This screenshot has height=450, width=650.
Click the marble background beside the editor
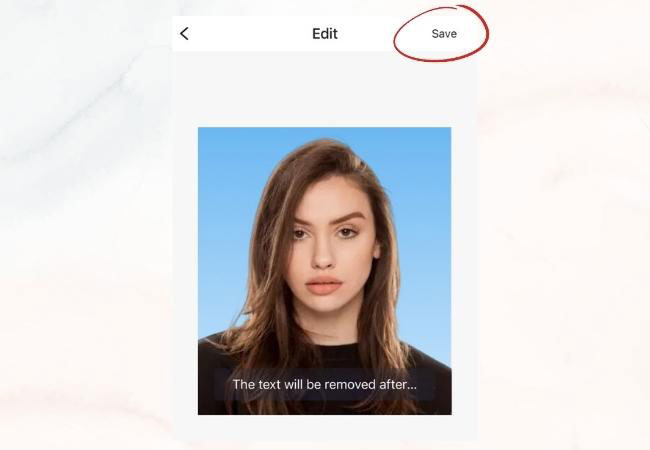[x=83, y=224]
